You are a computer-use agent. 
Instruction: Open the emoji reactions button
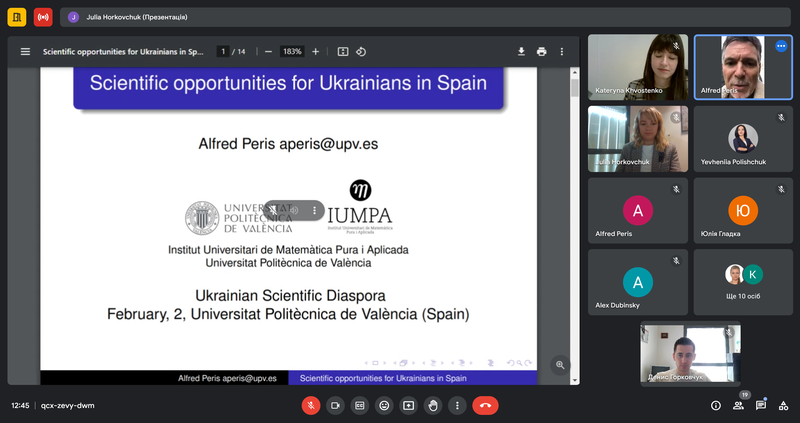(x=384, y=406)
